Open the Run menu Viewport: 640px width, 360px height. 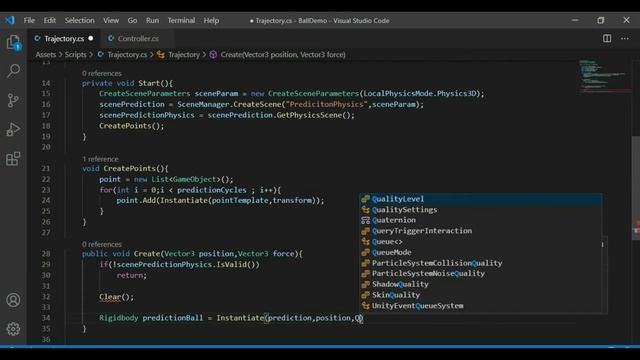tap(152, 20)
